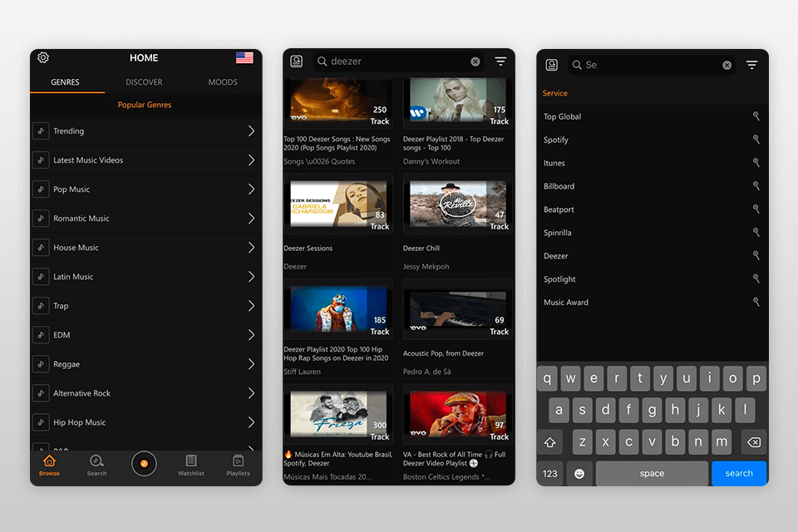This screenshot has width=798, height=532.
Task: Switch to numeric keyboard with the 123 key
Action: click(x=550, y=473)
